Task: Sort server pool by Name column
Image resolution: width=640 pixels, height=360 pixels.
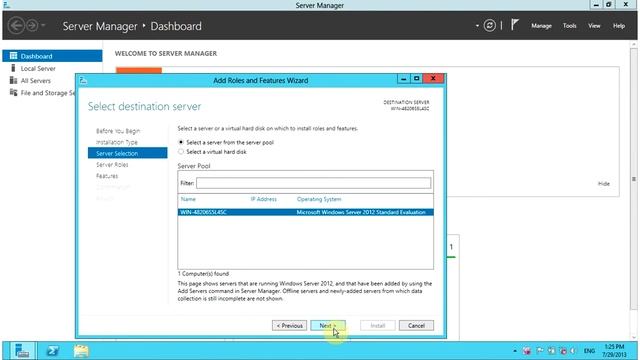Action: [x=188, y=199]
